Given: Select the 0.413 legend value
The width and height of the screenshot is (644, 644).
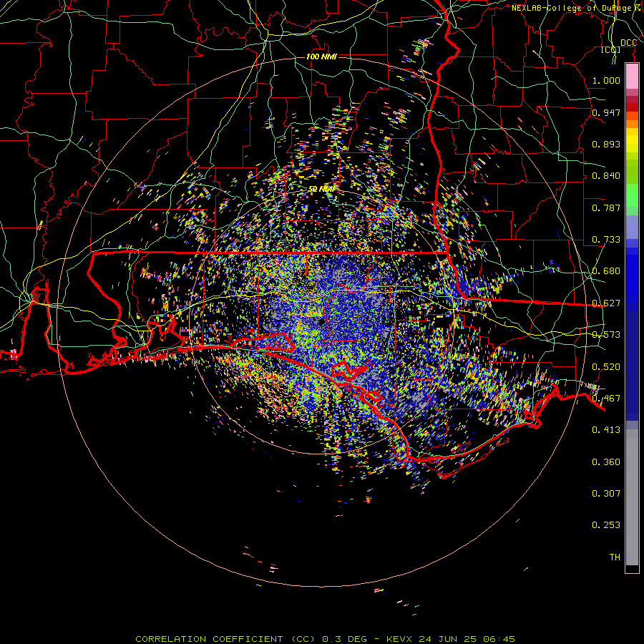Looking at the screenshot, I should tap(606, 430).
